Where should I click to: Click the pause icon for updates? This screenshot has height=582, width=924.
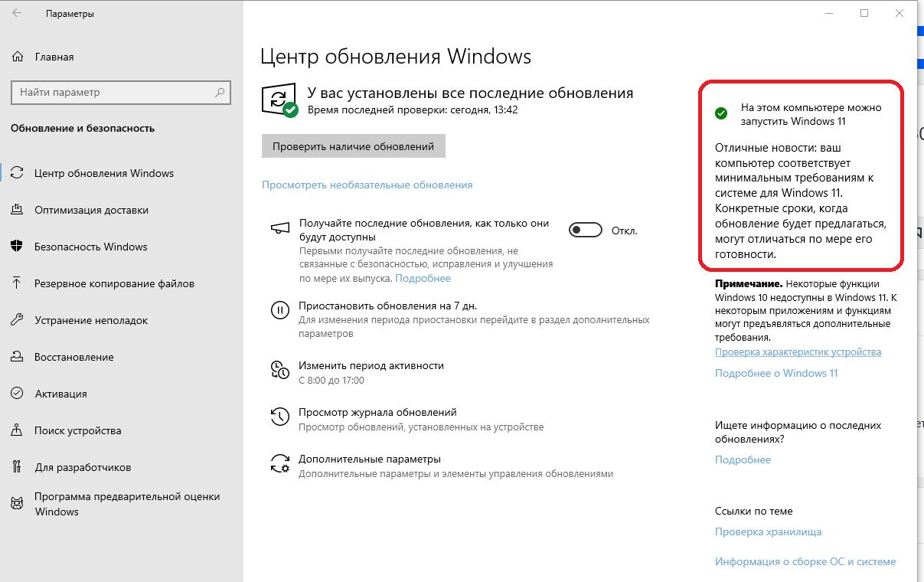click(280, 309)
